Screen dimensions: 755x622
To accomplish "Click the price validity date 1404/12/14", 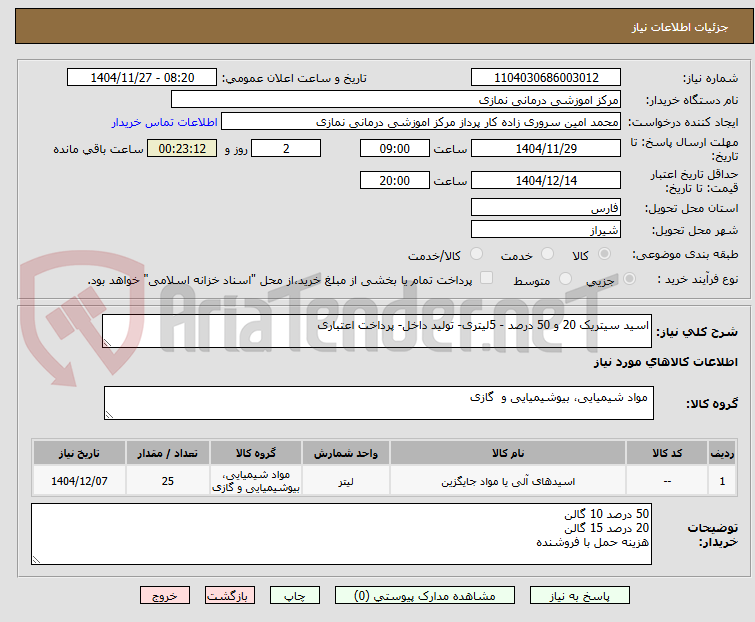I will coord(546,180).
